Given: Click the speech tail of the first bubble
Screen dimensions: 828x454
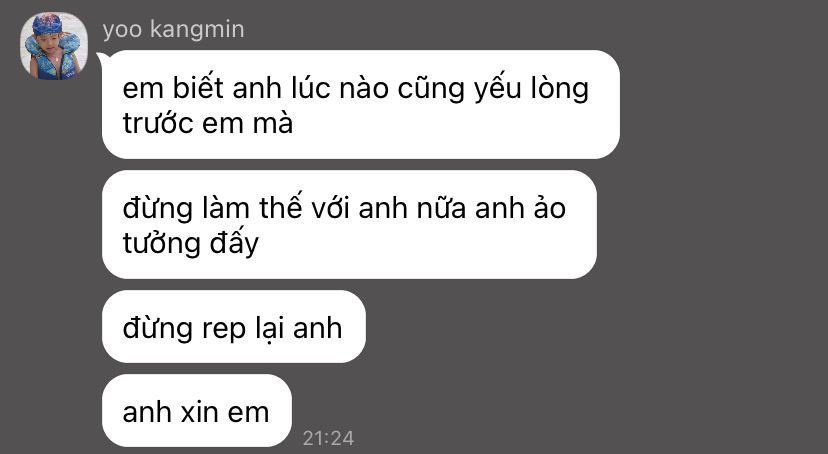Looking at the screenshot, I should [x=101, y=57].
